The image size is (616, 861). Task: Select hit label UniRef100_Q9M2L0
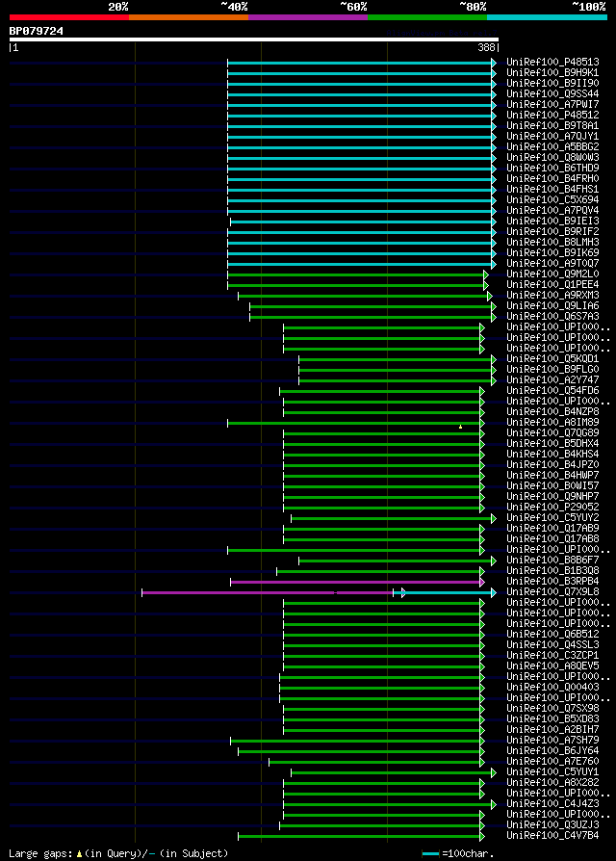552,274
